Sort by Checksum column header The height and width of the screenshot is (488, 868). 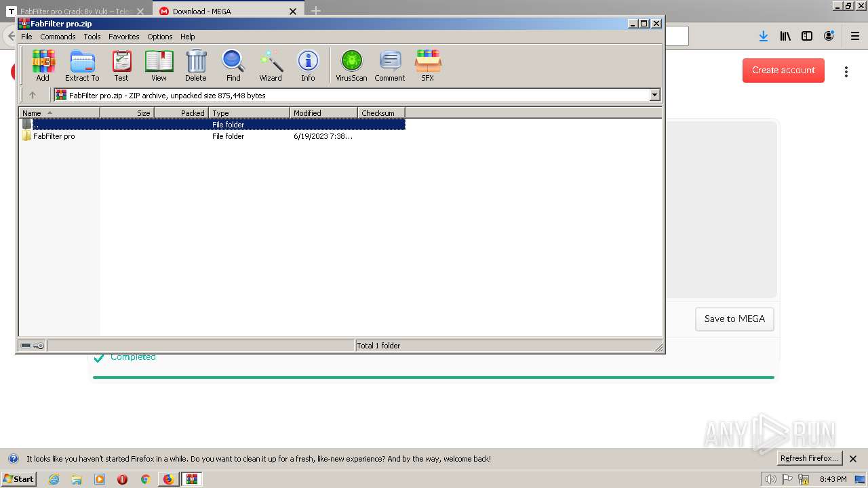(x=381, y=113)
